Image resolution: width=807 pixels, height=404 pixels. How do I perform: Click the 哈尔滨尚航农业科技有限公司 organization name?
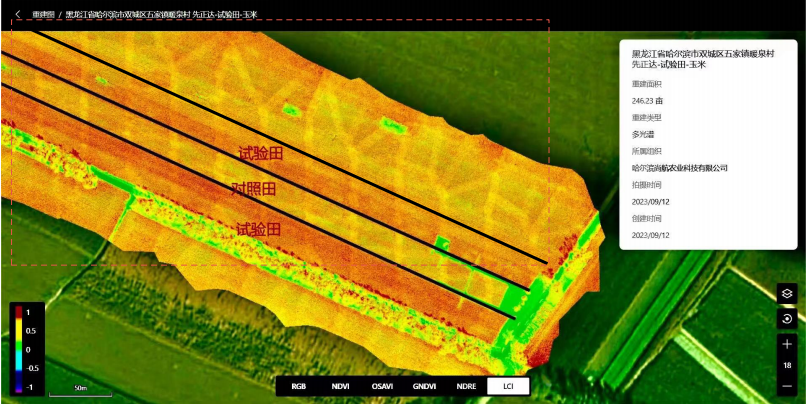point(679,168)
